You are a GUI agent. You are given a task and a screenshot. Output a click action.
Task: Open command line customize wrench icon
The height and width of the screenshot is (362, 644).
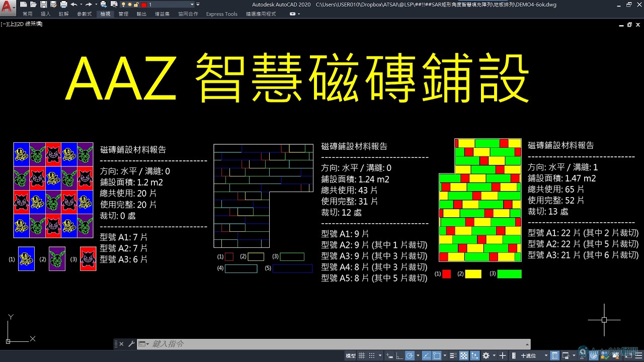pyautogui.click(x=131, y=344)
